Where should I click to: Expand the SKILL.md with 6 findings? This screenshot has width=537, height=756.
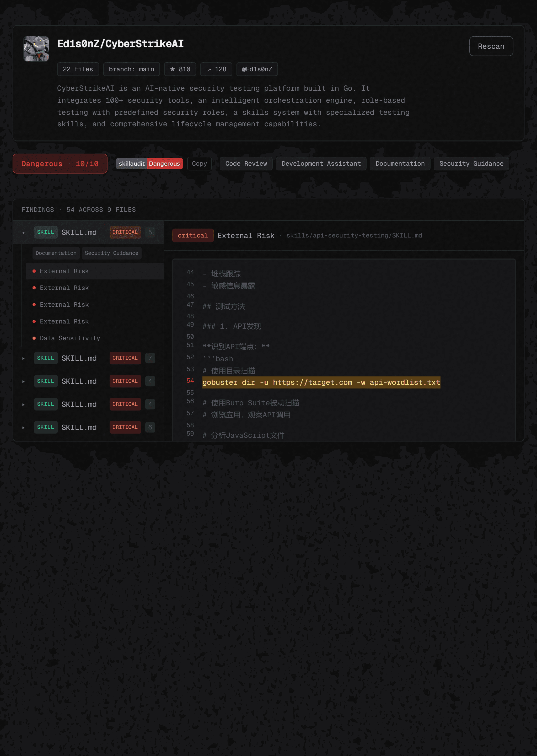(x=24, y=427)
